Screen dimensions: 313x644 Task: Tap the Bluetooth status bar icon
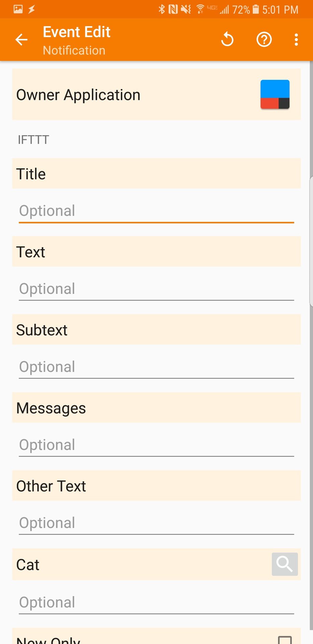pos(162,9)
